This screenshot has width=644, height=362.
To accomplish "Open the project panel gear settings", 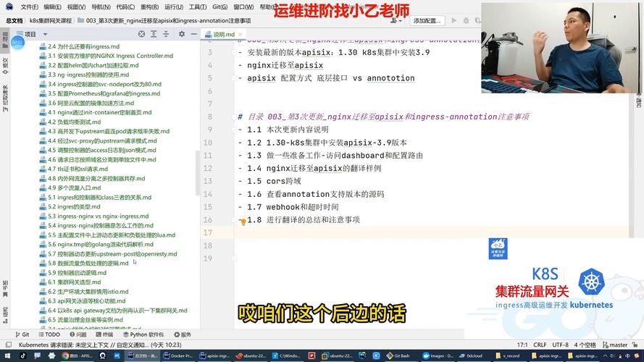I will (x=182, y=34).
